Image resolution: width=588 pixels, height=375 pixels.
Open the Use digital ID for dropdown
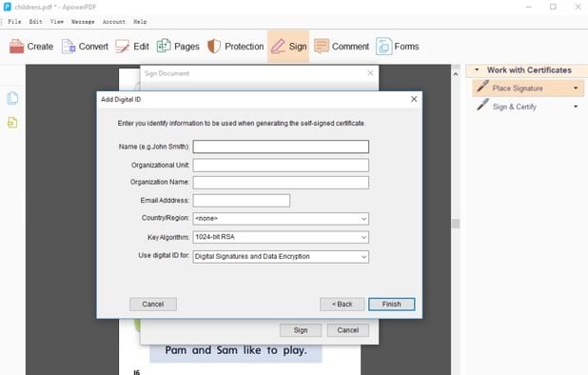point(281,256)
